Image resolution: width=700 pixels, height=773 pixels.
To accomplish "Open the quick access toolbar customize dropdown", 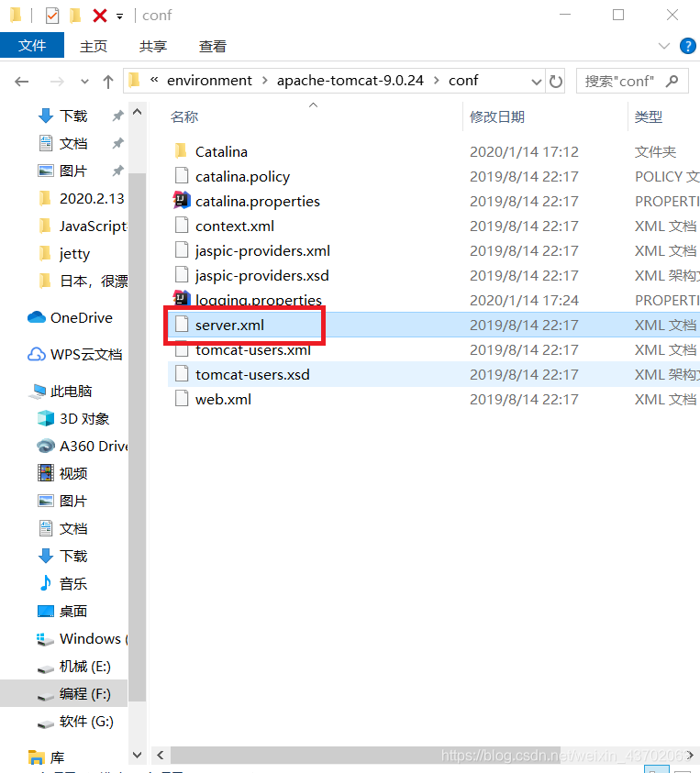I will [x=119, y=17].
